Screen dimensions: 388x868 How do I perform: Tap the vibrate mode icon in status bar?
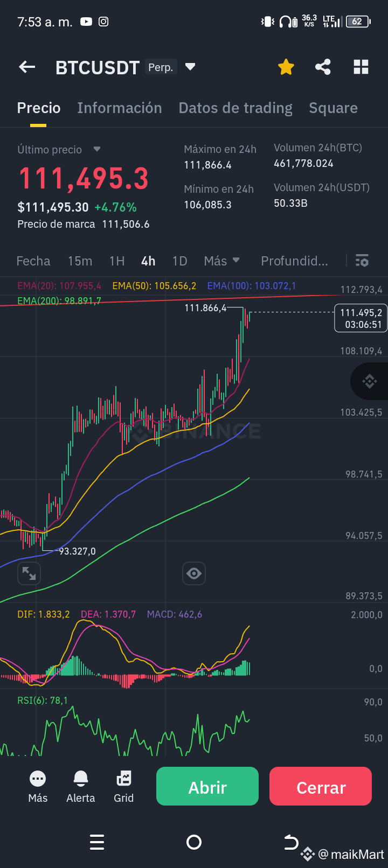coord(268,22)
